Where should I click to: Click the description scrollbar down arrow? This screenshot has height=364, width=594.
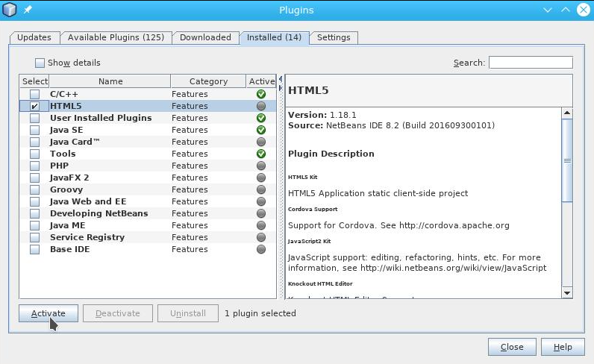[567, 293]
